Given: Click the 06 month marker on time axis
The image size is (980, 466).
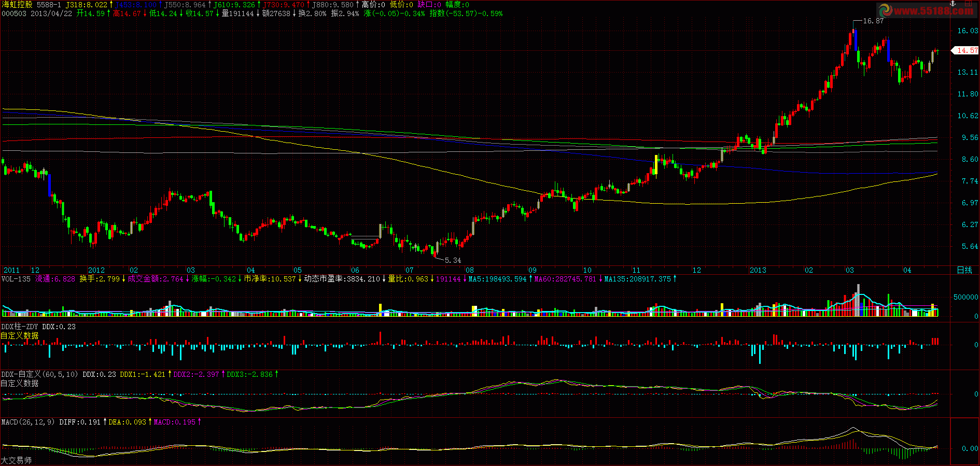Looking at the screenshot, I should (355, 270).
